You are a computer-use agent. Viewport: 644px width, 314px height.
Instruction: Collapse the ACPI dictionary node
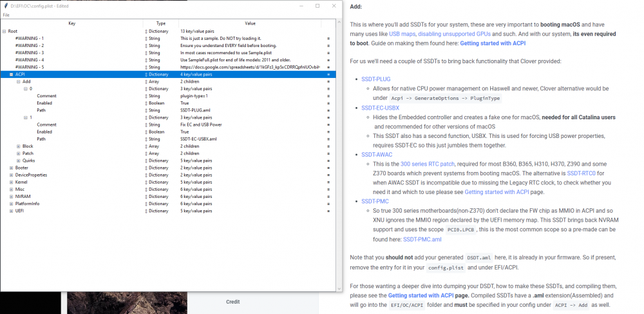(11, 74)
